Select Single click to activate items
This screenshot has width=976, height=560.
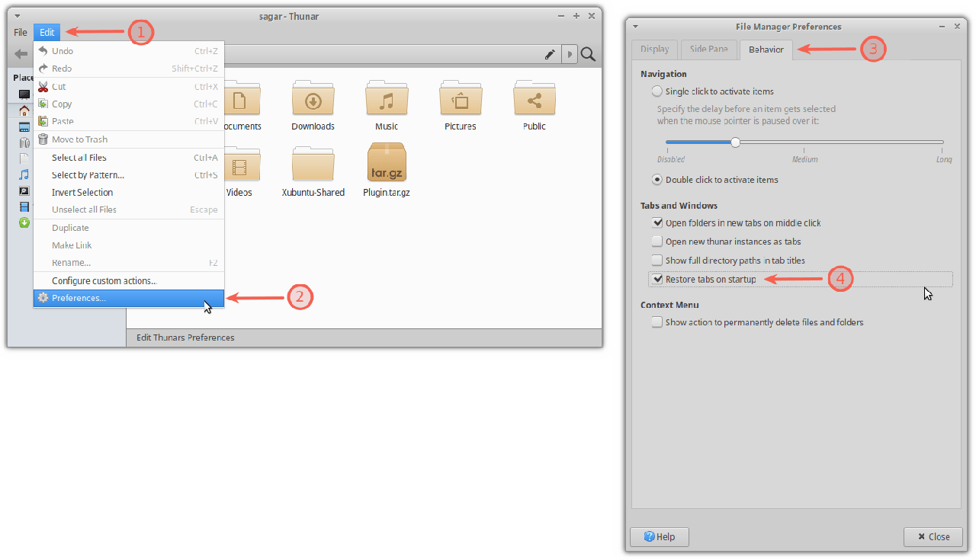click(657, 91)
